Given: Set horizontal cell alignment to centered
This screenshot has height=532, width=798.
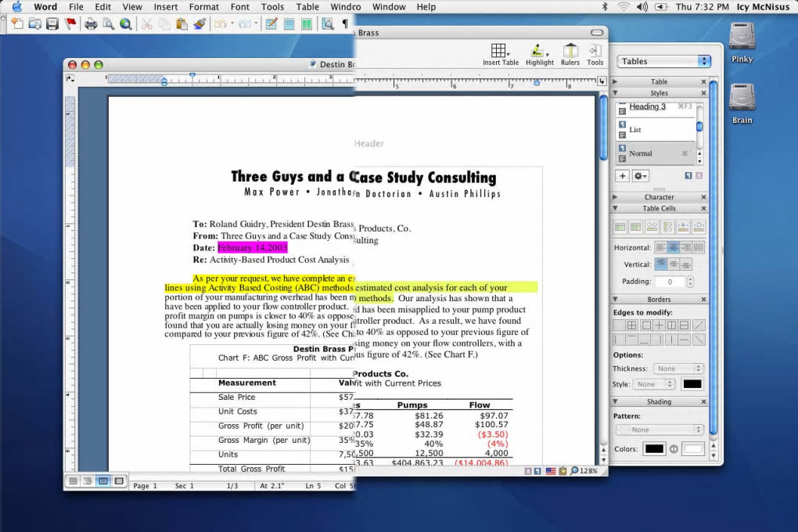Looking at the screenshot, I should (674, 248).
